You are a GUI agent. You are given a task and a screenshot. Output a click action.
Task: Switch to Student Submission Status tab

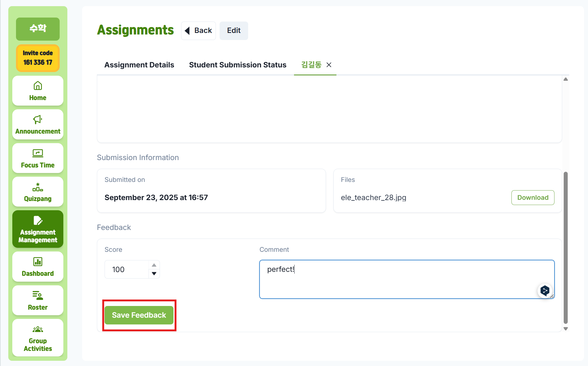point(237,65)
